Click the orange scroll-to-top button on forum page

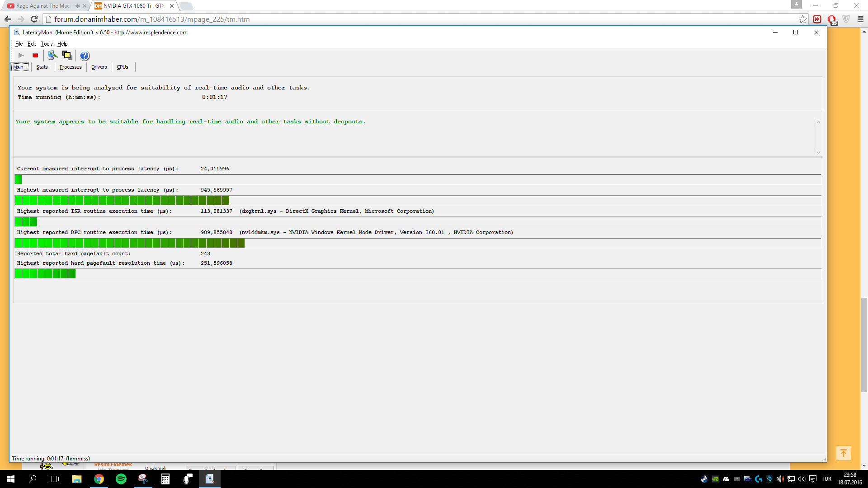[843, 453]
